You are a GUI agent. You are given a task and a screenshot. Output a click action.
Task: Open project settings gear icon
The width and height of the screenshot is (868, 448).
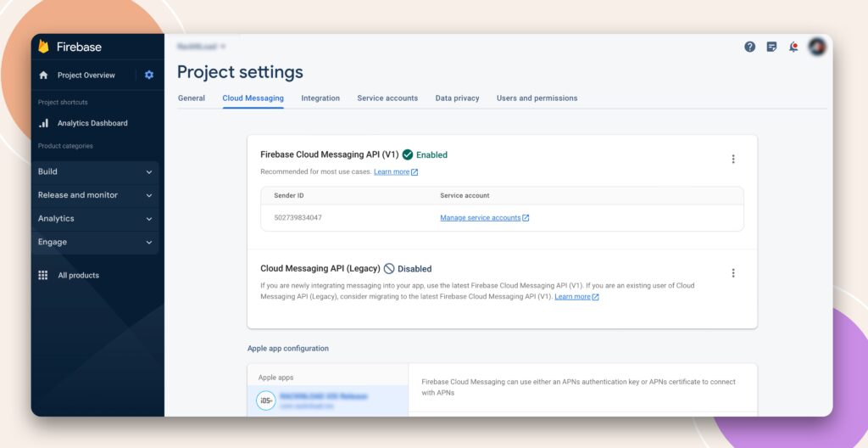click(x=149, y=75)
